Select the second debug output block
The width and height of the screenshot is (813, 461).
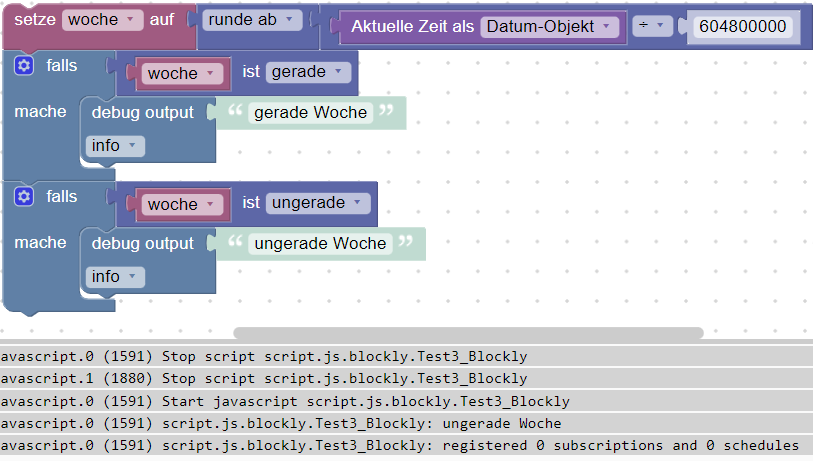coord(142,244)
